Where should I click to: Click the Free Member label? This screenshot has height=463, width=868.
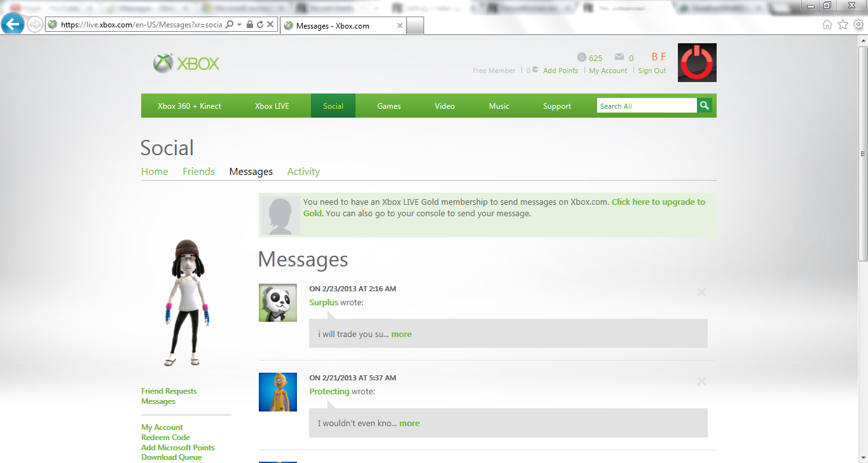point(494,71)
